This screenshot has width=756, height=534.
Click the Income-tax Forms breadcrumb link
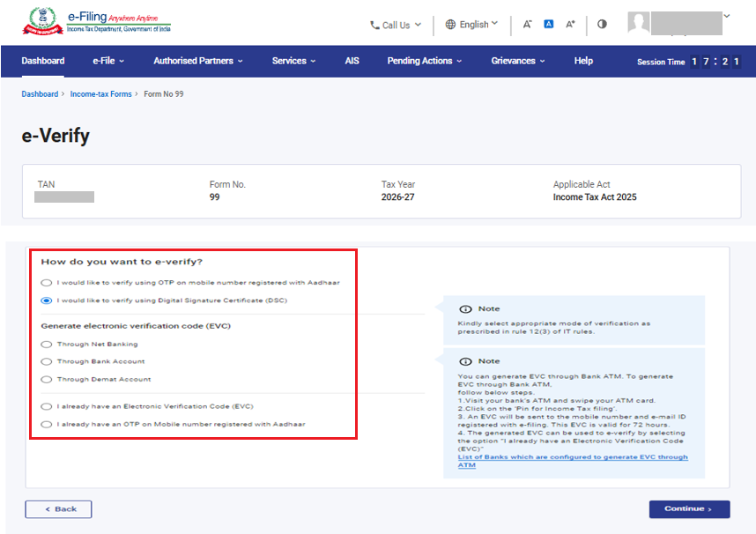tap(100, 94)
